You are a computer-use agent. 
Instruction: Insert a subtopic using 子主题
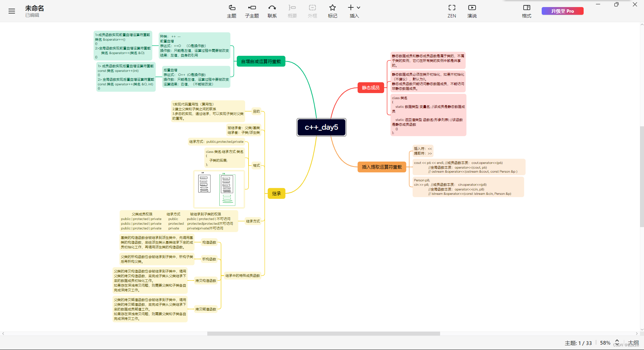(x=252, y=11)
